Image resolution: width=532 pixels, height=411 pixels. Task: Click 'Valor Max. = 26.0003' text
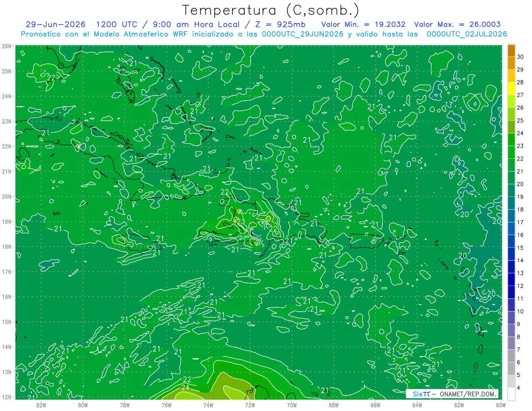pos(458,25)
